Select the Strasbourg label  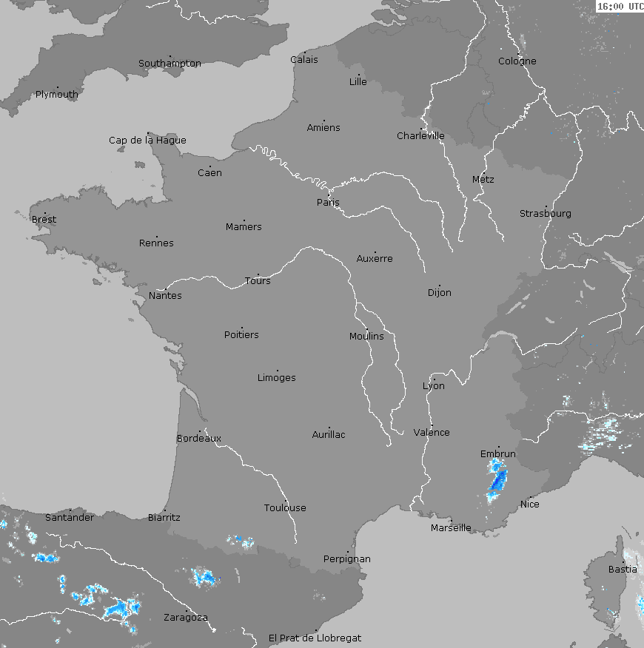545,213
